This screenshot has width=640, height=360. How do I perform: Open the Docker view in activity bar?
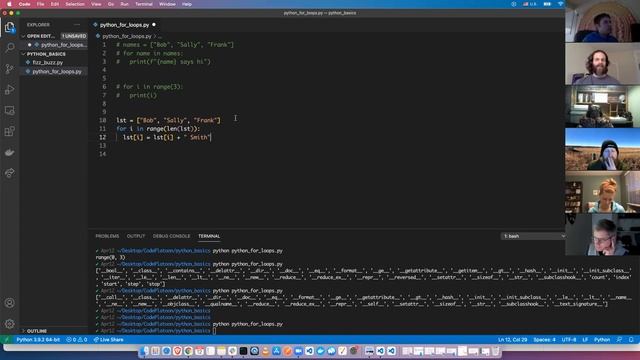(10, 152)
